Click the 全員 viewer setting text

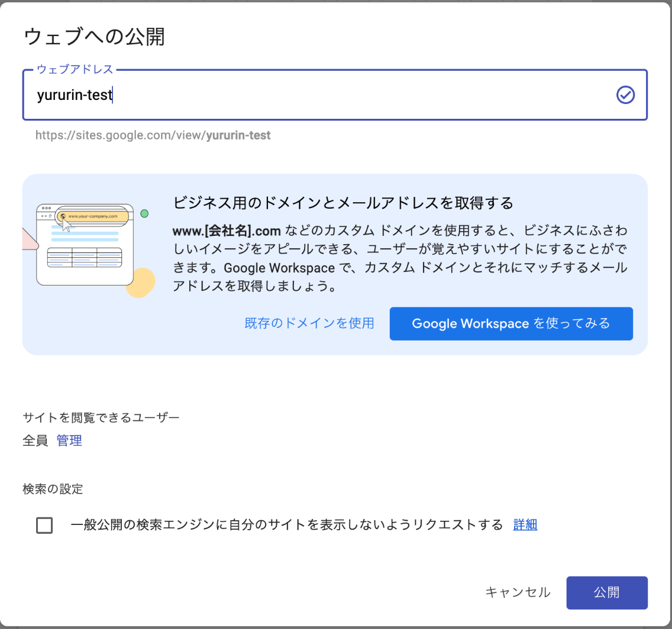tap(35, 440)
